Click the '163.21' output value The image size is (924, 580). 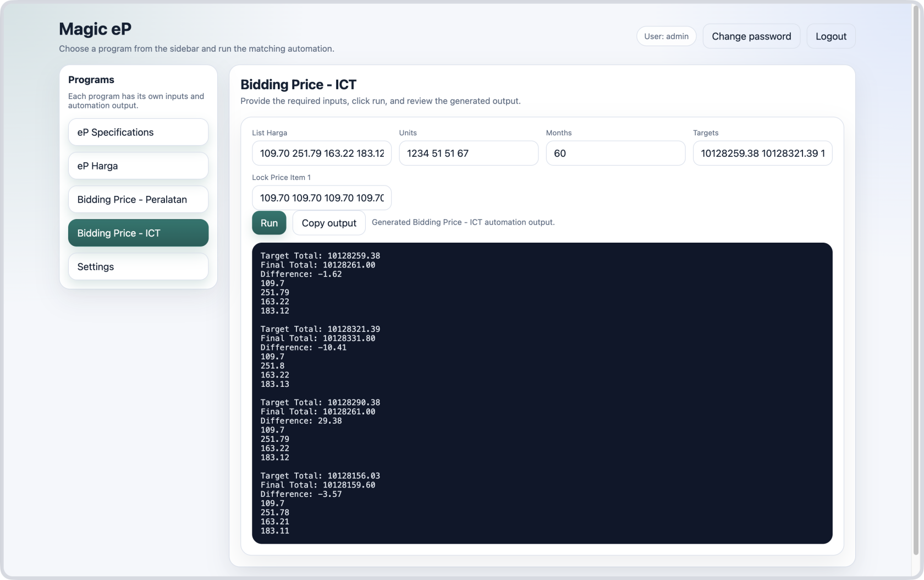tap(274, 522)
